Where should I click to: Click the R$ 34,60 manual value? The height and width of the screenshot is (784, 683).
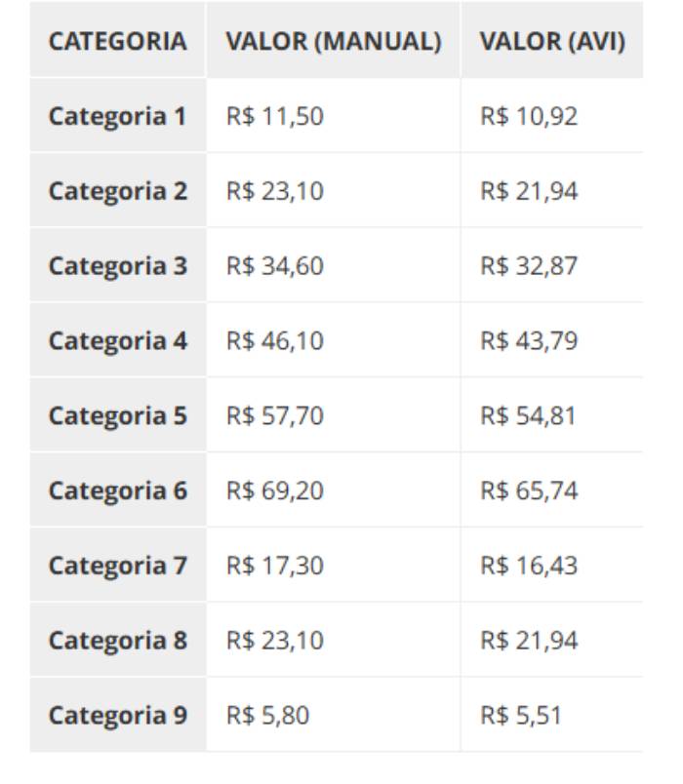pos(275,266)
